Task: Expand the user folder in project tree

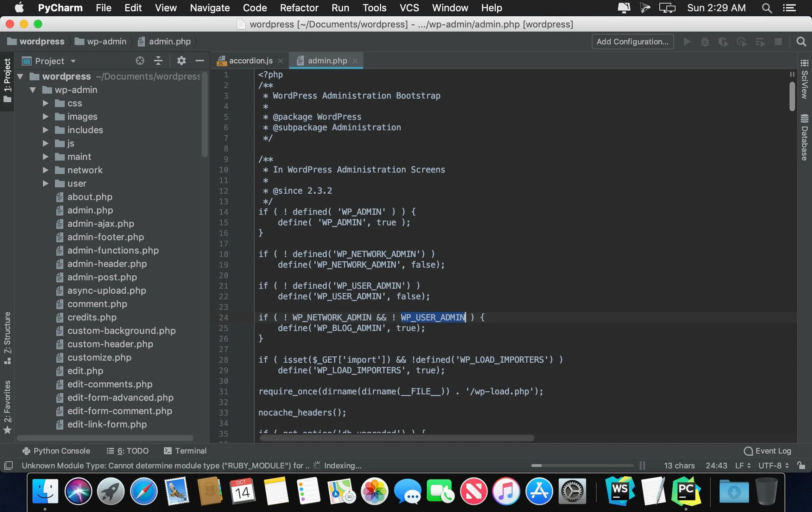Action: pyautogui.click(x=46, y=183)
